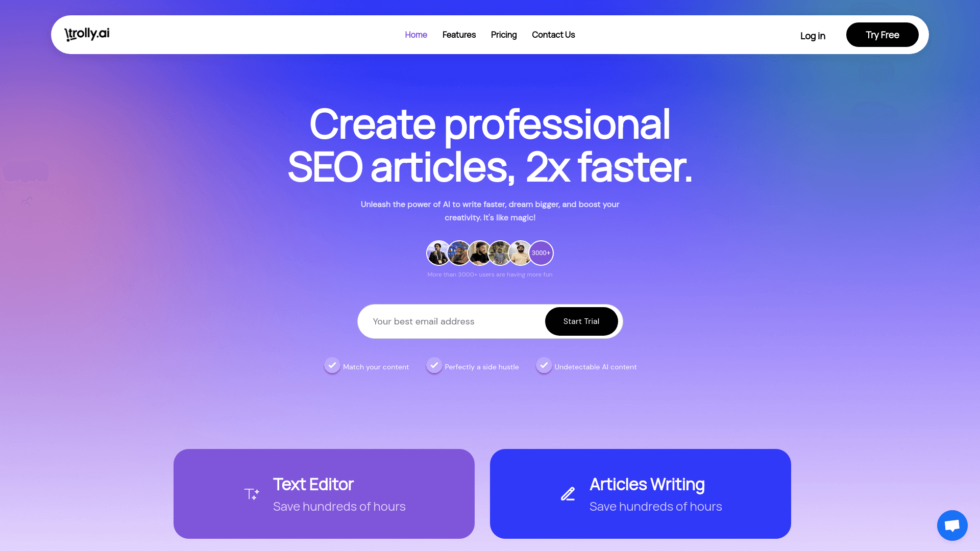Open the Pricing navigation menu
This screenshot has height=551, width=980.
503,34
